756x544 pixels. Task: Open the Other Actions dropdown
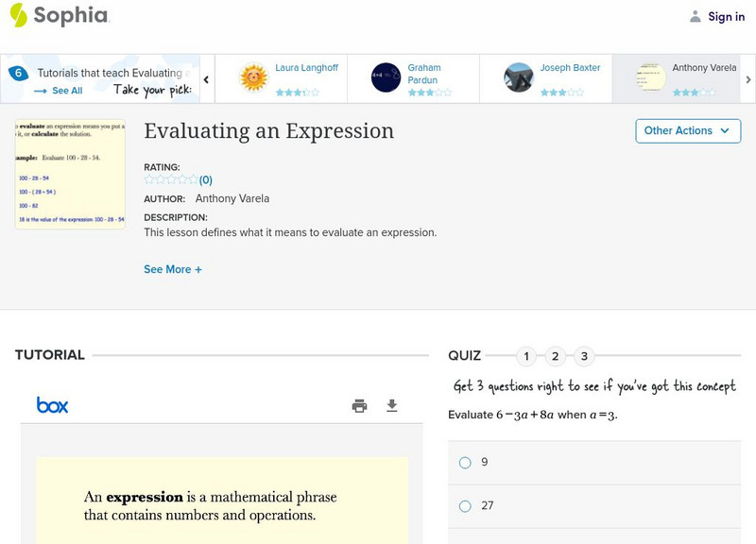[687, 130]
